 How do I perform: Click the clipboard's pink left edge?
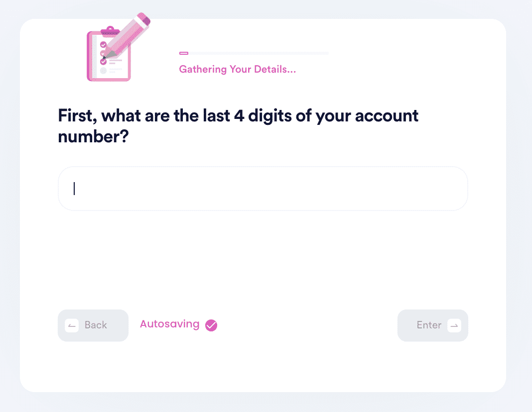(x=89, y=56)
